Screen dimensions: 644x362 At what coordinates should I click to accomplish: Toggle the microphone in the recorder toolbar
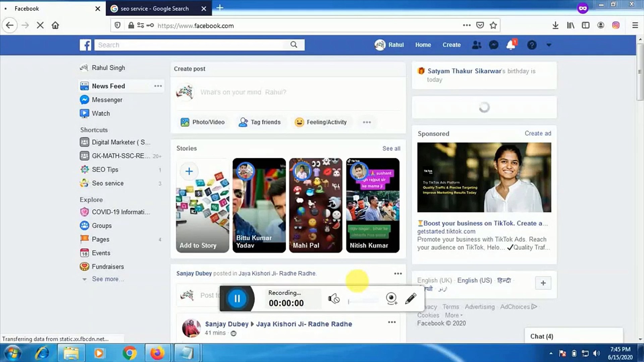tap(334, 298)
